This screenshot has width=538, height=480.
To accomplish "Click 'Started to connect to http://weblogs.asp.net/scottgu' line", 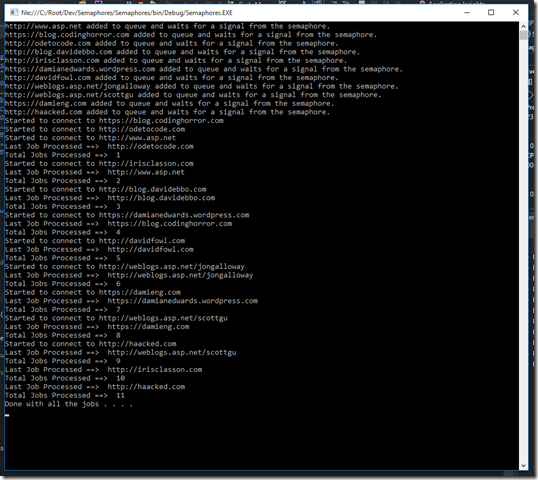I will click(116, 318).
